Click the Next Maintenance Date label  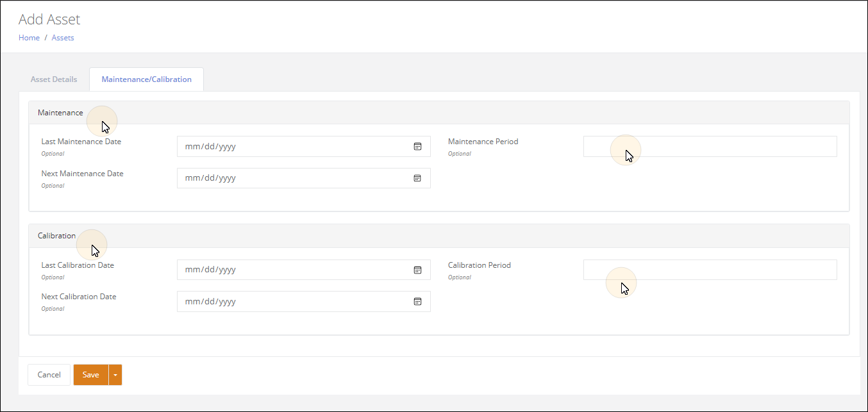point(82,174)
